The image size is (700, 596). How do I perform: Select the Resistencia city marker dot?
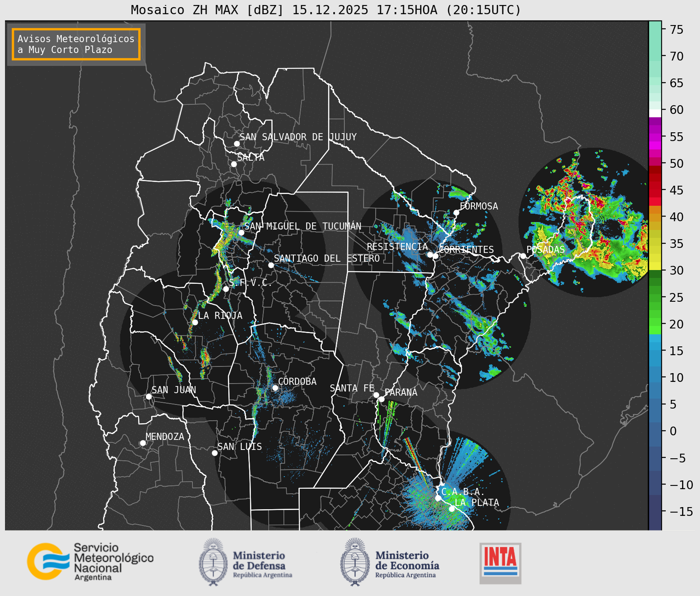[x=430, y=255]
